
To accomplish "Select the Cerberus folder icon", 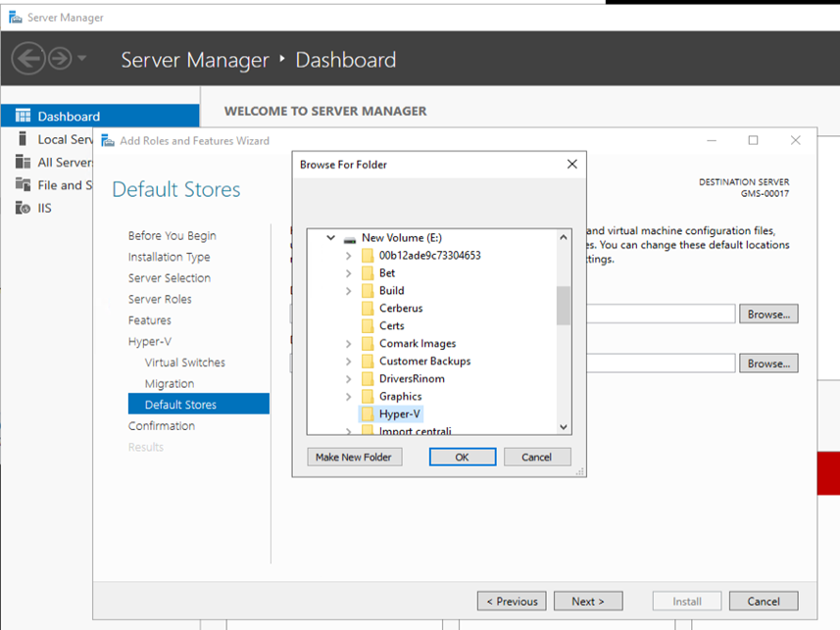I will point(368,309).
